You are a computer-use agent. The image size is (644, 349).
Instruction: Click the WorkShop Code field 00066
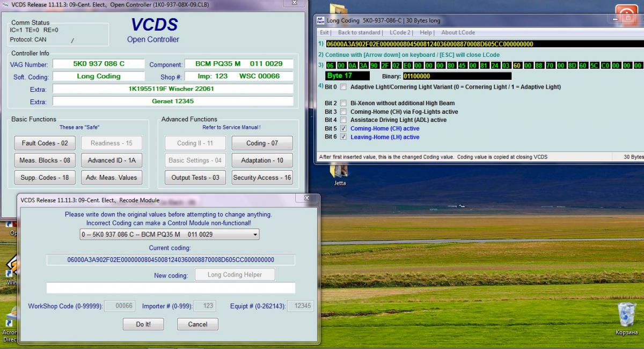[119, 306]
